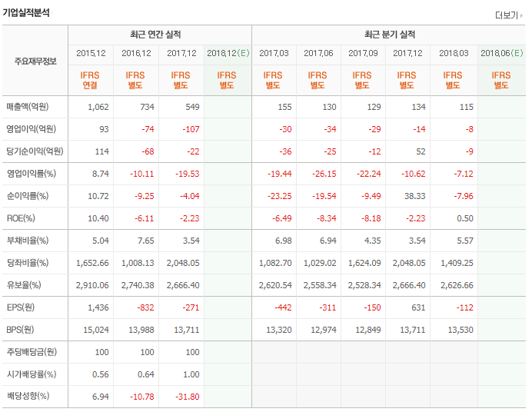Select the 2016.12 annual column header
Viewport: 532px width, 412px height.
tap(136, 53)
